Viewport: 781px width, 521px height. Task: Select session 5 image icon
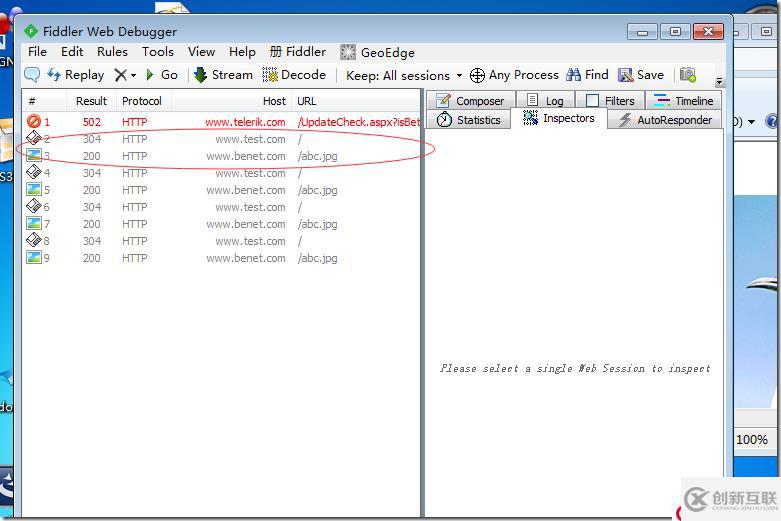(34, 189)
